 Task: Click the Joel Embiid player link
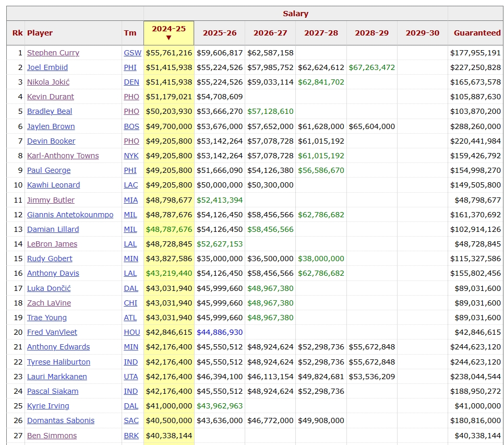point(47,67)
